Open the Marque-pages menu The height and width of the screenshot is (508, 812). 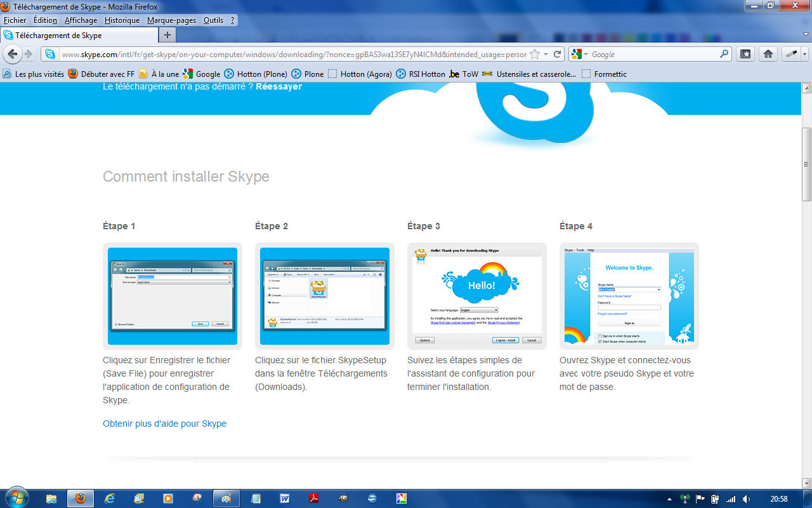[171, 20]
